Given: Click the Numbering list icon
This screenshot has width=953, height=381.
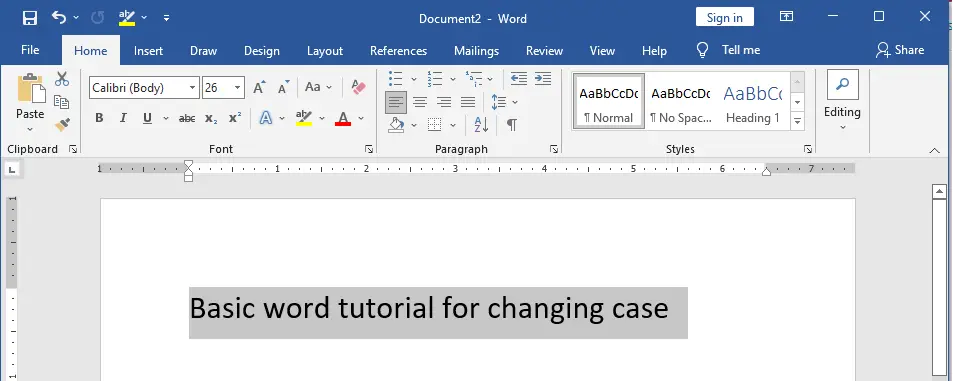Looking at the screenshot, I should click(435, 79).
